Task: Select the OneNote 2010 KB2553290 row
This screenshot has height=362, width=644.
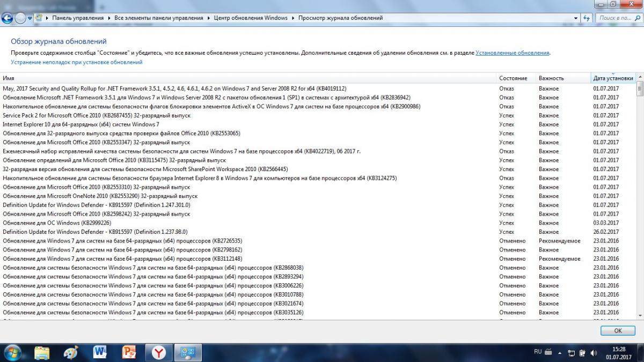Action: pos(318,196)
